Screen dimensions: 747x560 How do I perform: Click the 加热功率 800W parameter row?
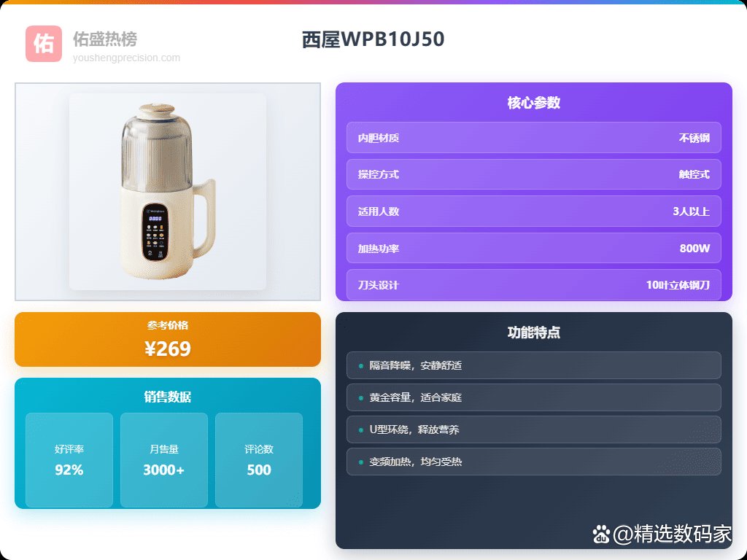(x=533, y=248)
